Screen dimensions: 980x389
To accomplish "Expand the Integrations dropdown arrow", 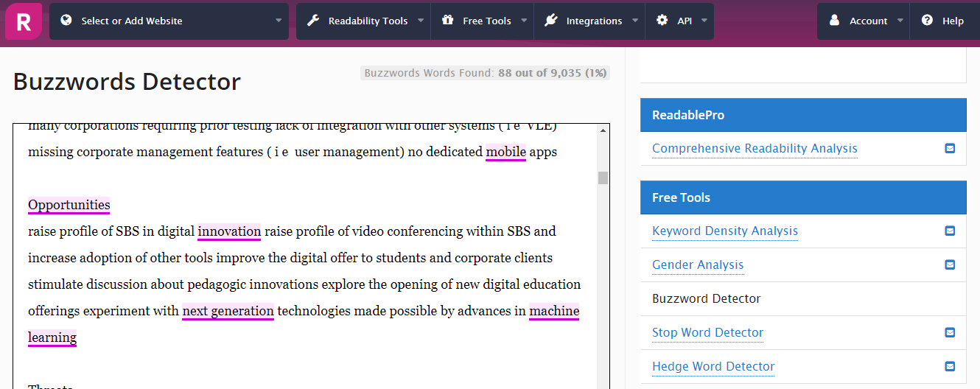I will [635, 21].
